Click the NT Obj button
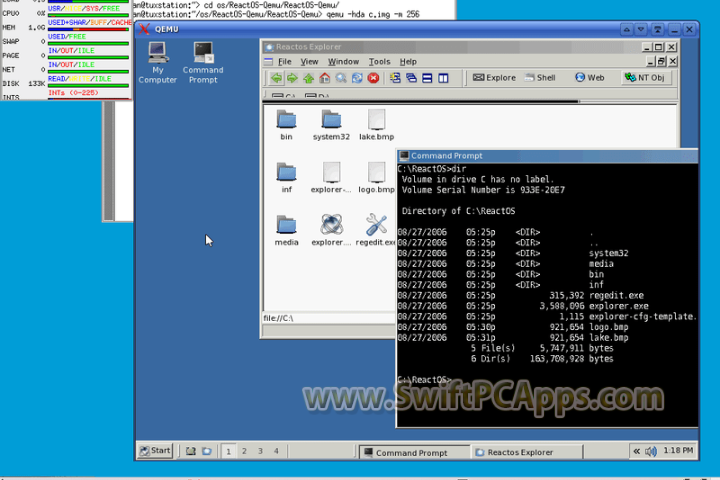Image resolution: width=720 pixels, height=480 pixels. (645, 78)
